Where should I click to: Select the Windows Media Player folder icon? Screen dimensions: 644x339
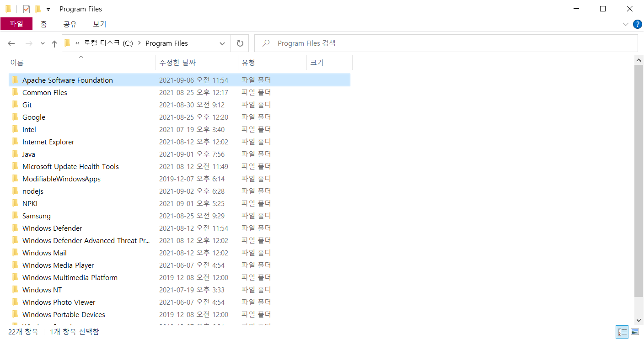(15, 265)
